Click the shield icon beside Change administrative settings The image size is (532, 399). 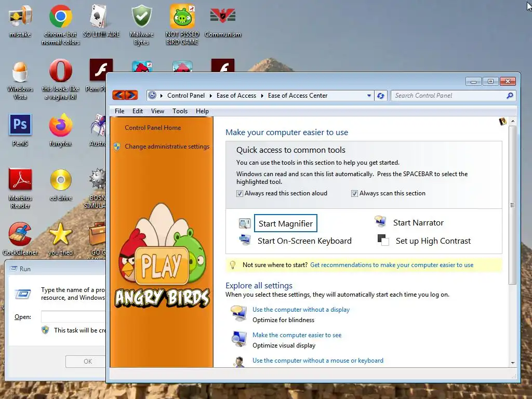click(117, 147)
